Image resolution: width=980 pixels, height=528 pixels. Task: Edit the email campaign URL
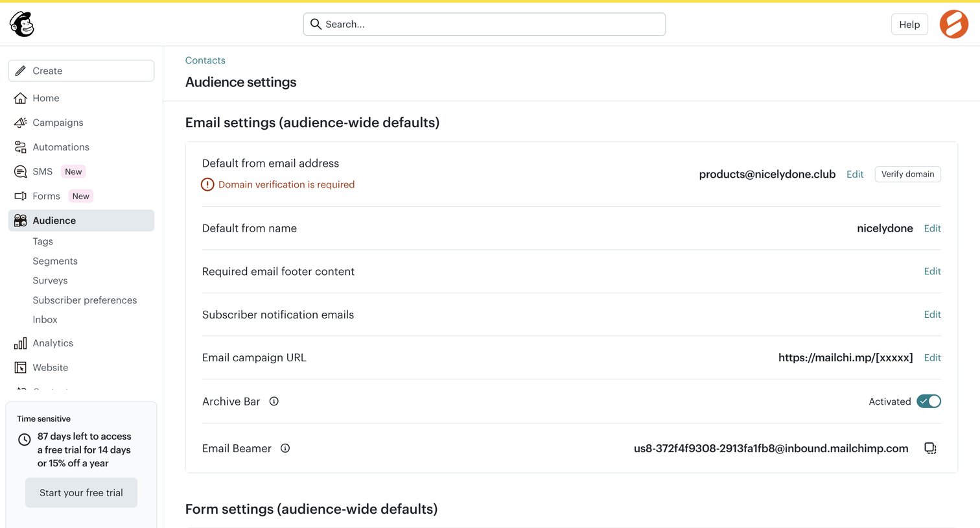pos(932,357)
